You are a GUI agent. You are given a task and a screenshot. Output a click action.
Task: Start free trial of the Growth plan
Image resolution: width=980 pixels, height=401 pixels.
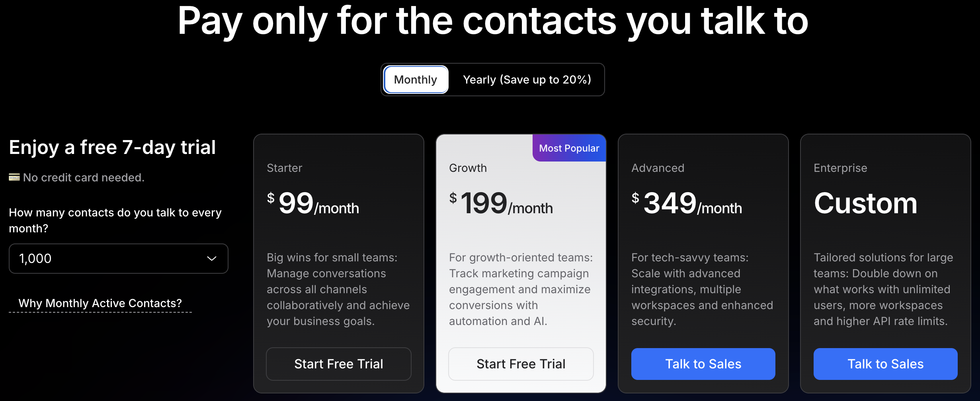(x=521, y=364)
